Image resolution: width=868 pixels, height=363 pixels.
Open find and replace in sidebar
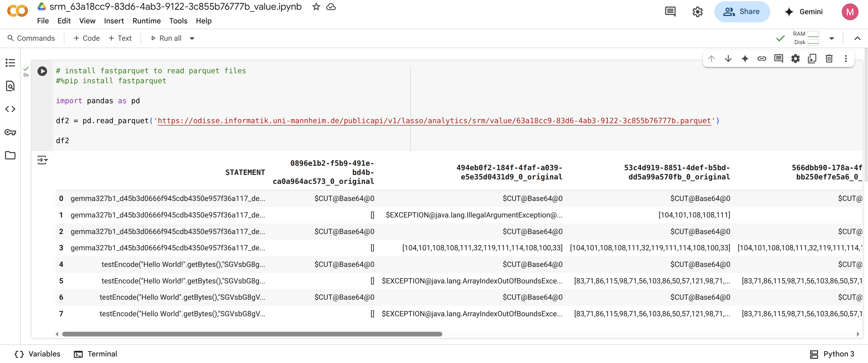[x=10, y=86]
